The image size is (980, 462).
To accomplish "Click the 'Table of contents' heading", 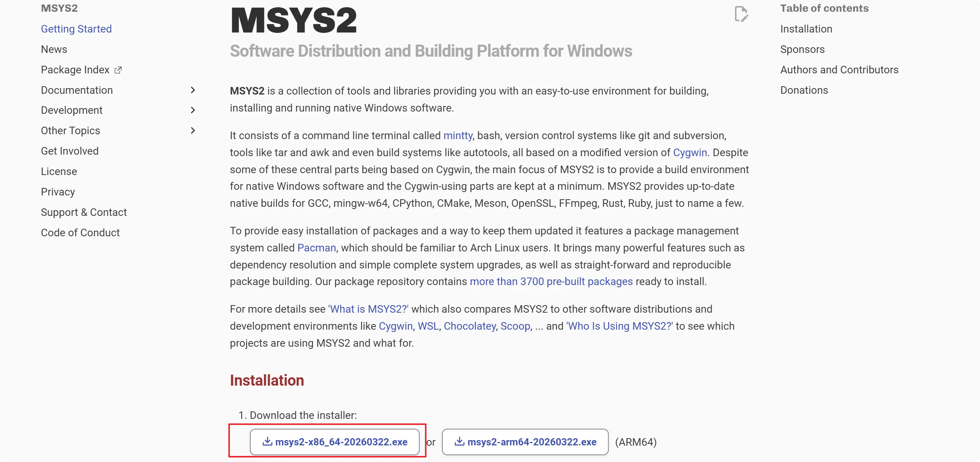I will (824, 8).
